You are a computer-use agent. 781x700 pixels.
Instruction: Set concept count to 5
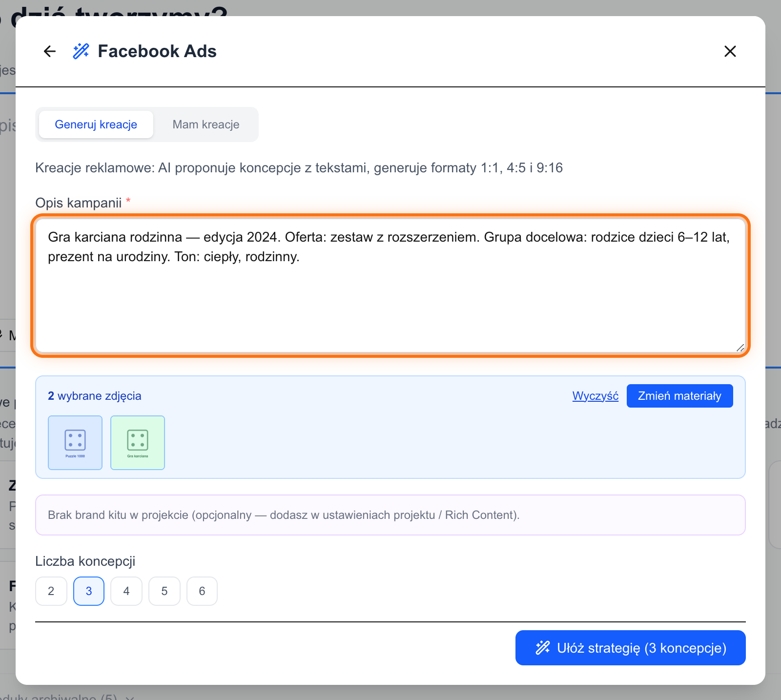pyautogui.click(x=164, y=591)
